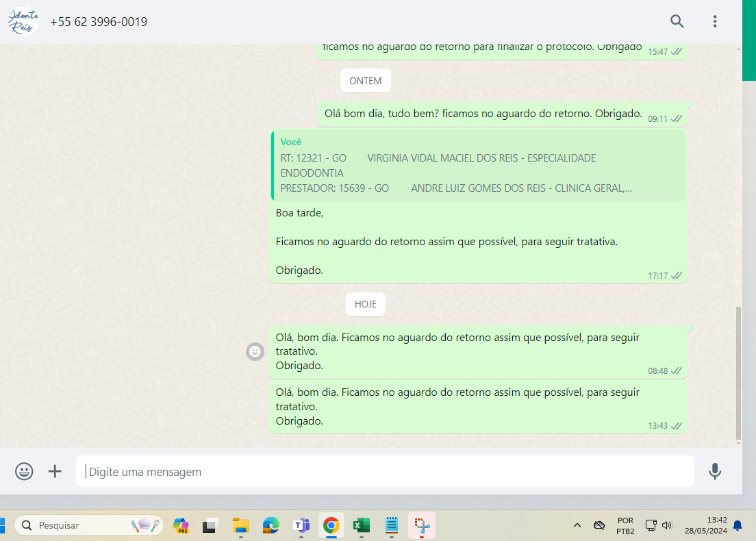This screenshot has height=541, width=756.
Task: Click the contact profile picture
Action: [23, 21]
